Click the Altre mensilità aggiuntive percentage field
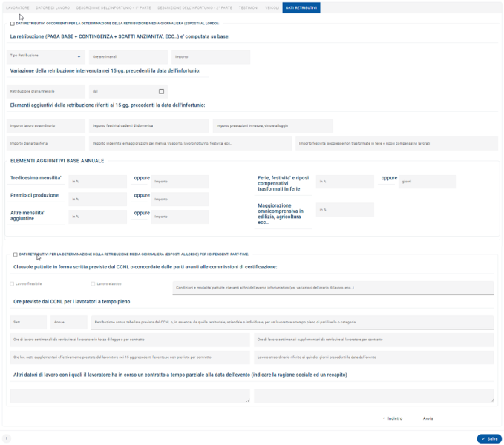This screenshot has height=445, width=504. pos(98,217)
